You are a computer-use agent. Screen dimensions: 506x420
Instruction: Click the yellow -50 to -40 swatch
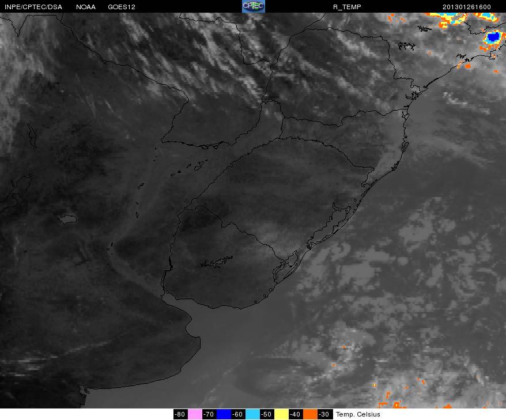click(x=281, y=414)
